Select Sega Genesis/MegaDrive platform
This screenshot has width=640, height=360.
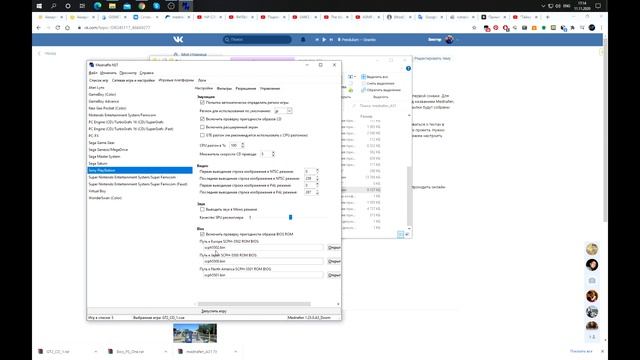(x=140, y=149)
